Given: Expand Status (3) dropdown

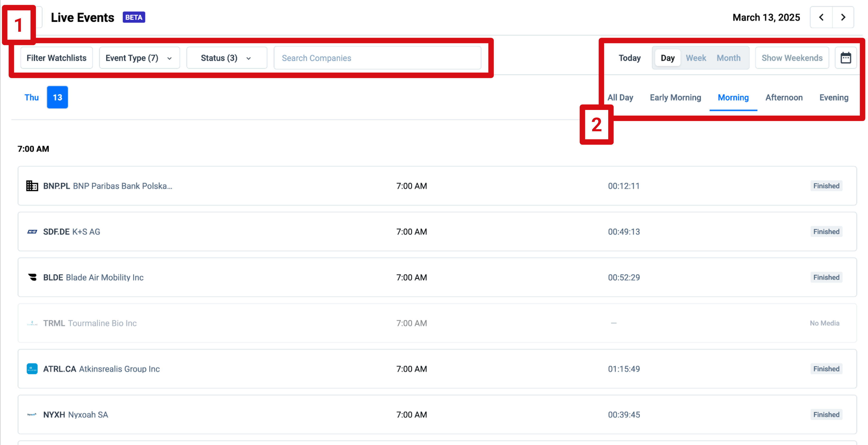Looking at the screenshot, I should point(227,58).
